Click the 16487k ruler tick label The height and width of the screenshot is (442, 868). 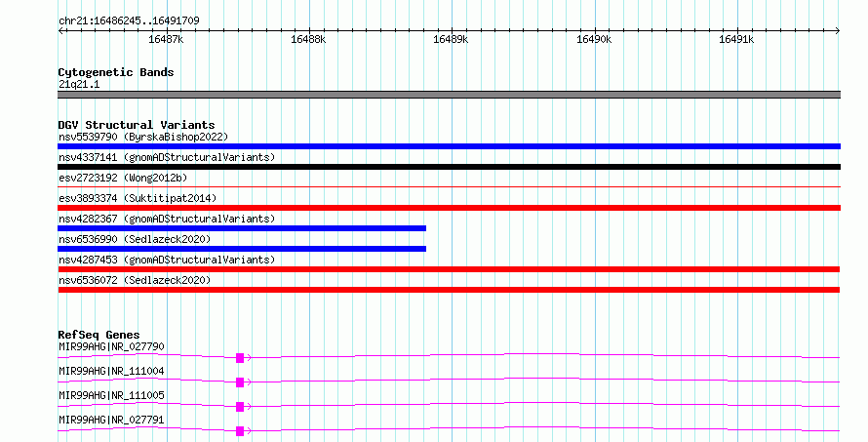pos(166,39)
